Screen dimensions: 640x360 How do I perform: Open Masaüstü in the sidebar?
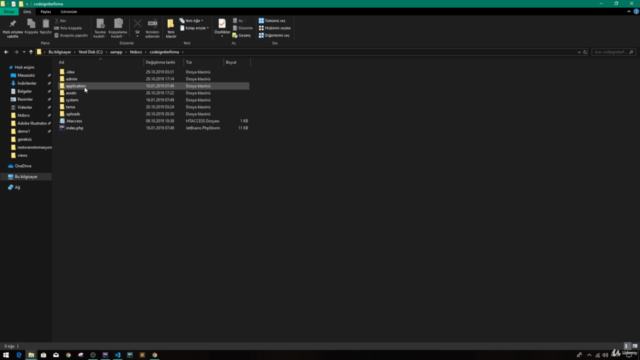pos(26,76)
